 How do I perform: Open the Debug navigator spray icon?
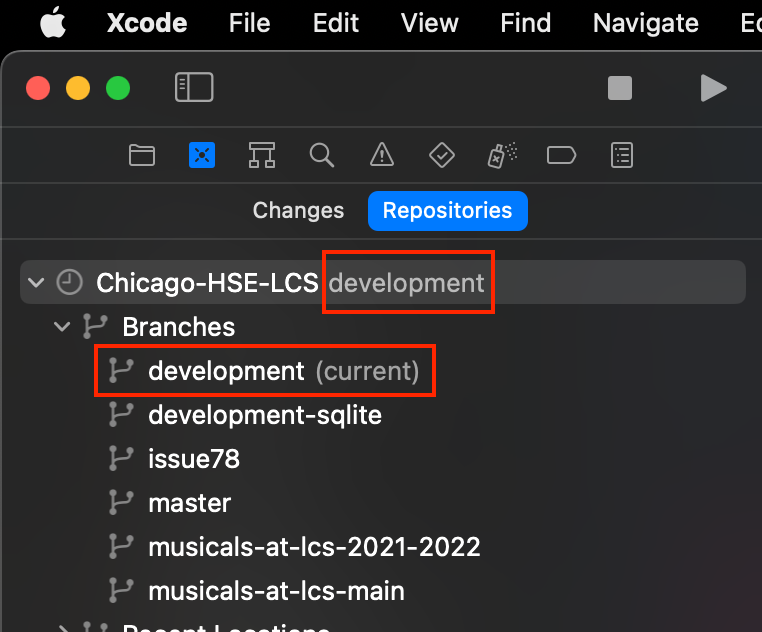502,155
